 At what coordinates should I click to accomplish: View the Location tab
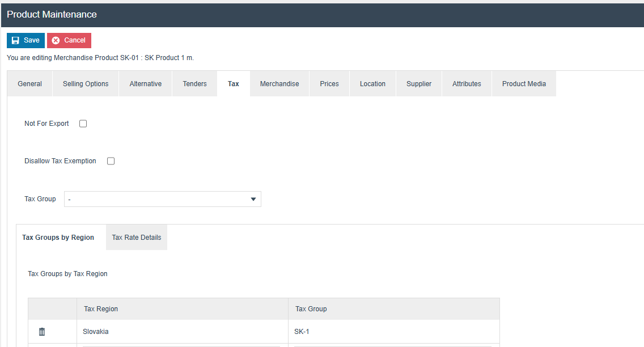pos(372,84)
